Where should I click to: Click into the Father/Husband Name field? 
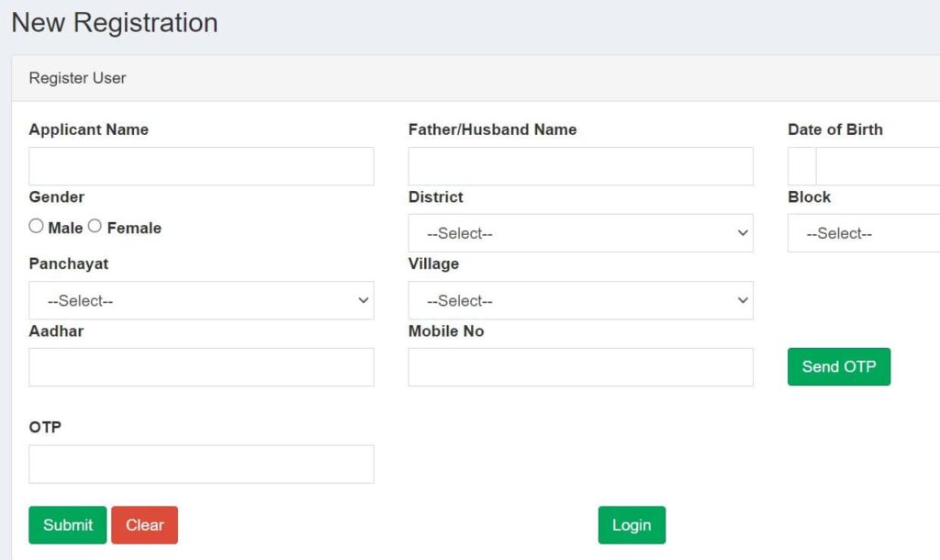coord(580,166)
